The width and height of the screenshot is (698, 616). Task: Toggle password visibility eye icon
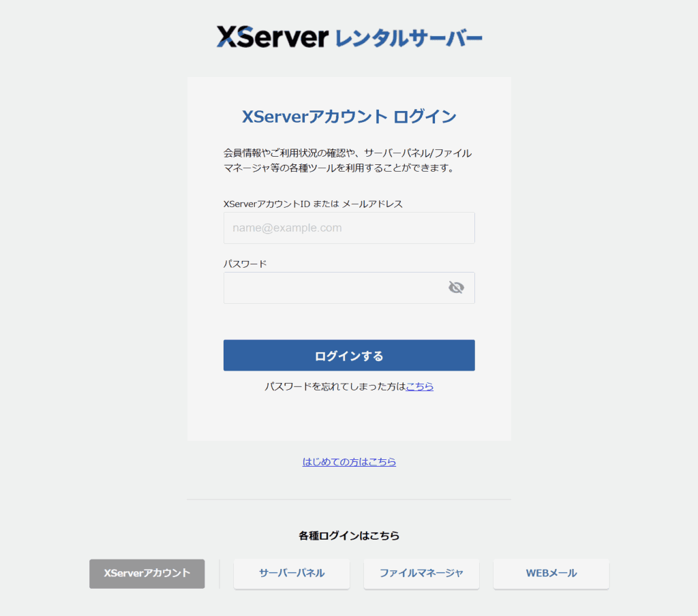tap(456, 288)
